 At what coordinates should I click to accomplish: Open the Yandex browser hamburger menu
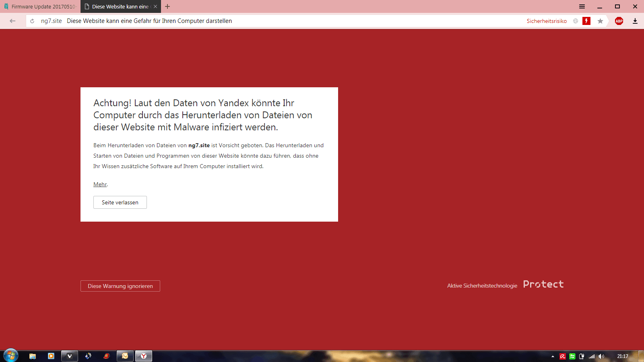click(582, 6)
